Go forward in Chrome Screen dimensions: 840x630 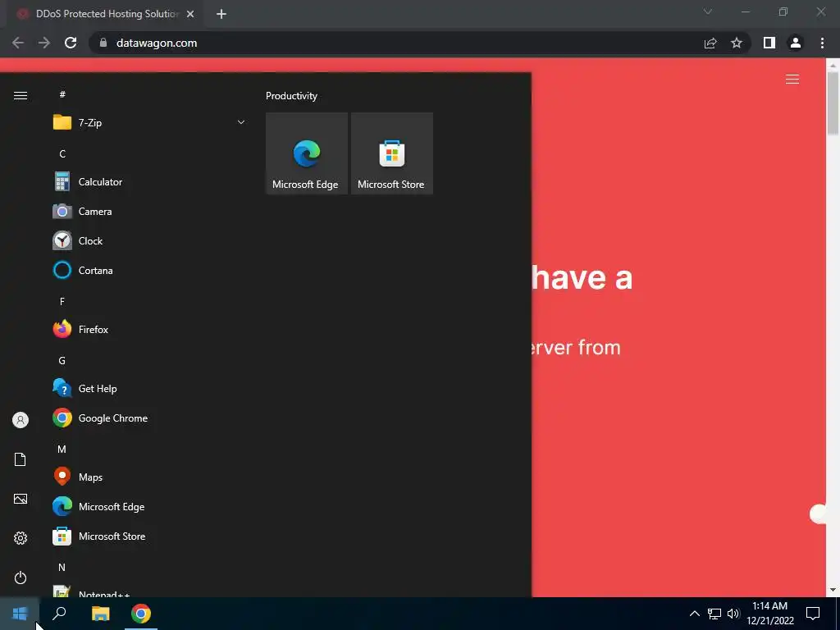pos(44,43)
